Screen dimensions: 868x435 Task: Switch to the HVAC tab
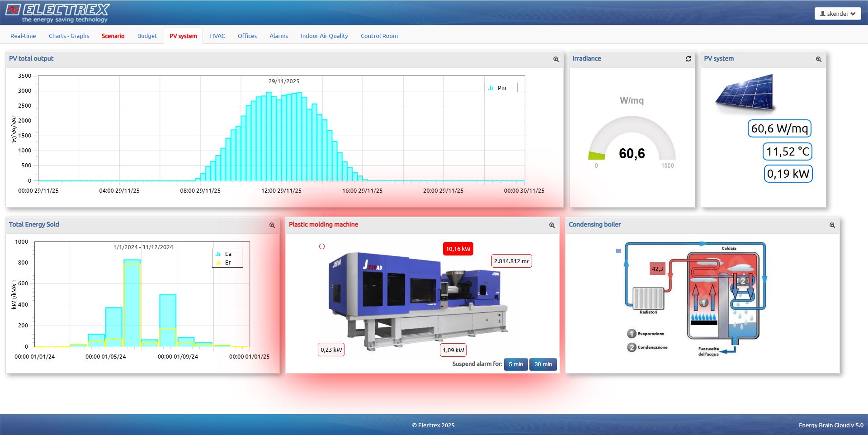coord(217,36)
